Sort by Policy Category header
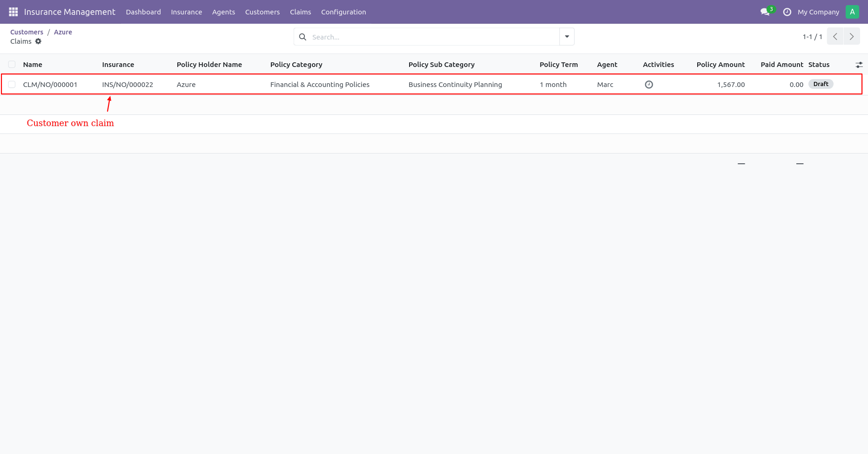The width and height of the screenshot is (868, 454). click(x=296, y=65)
